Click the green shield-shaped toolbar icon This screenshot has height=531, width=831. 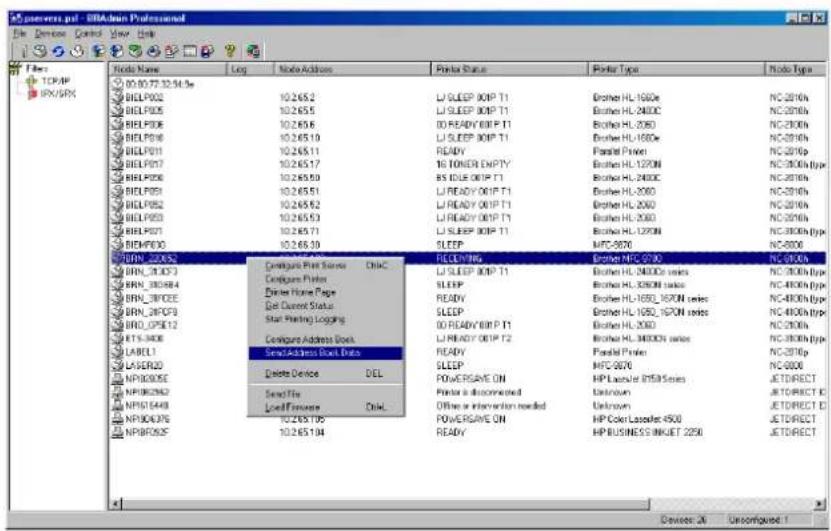(x=135, y=51)
